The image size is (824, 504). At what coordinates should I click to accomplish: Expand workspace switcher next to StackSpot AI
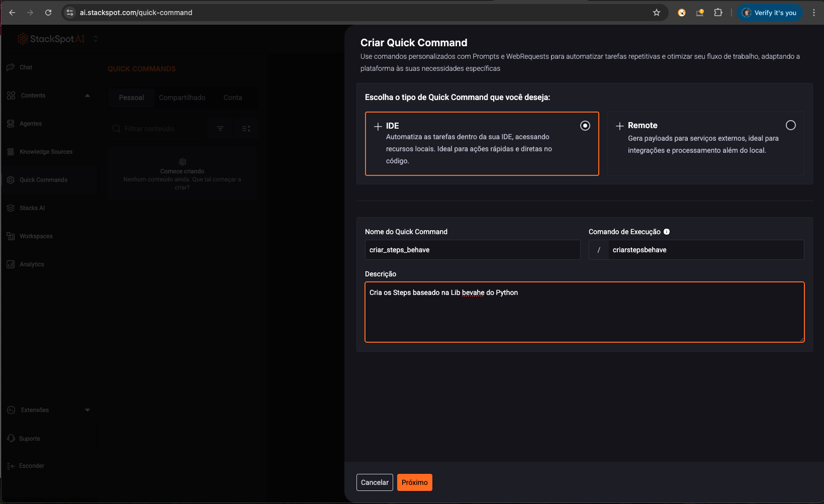96,39
